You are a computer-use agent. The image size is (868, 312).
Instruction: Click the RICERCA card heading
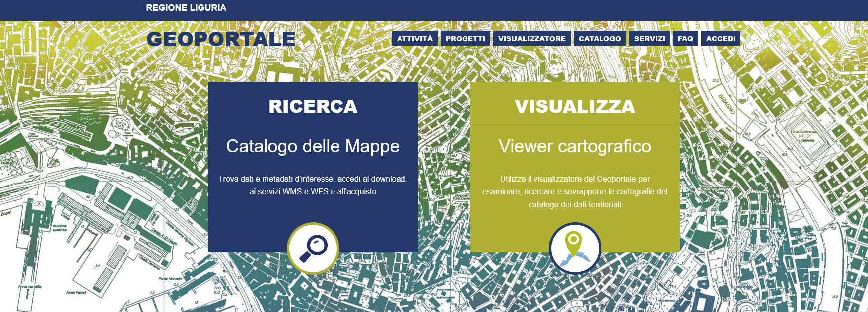click(x=313, y=106)
